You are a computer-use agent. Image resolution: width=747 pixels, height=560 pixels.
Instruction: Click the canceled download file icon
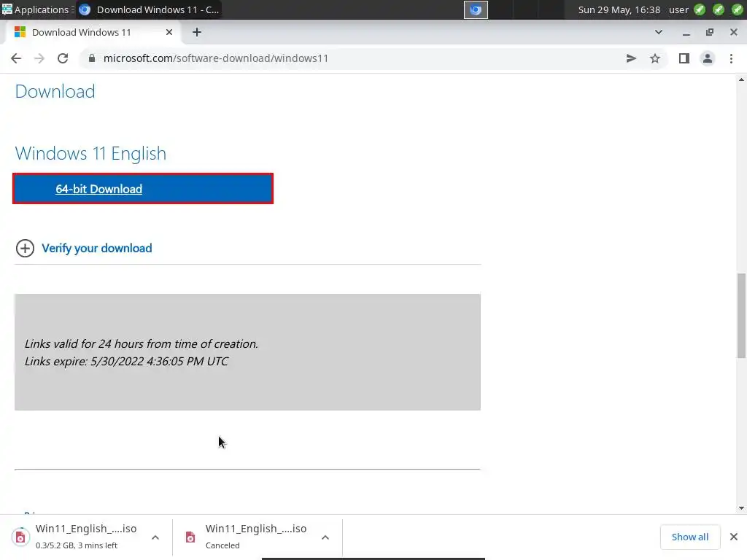[190, 537]
